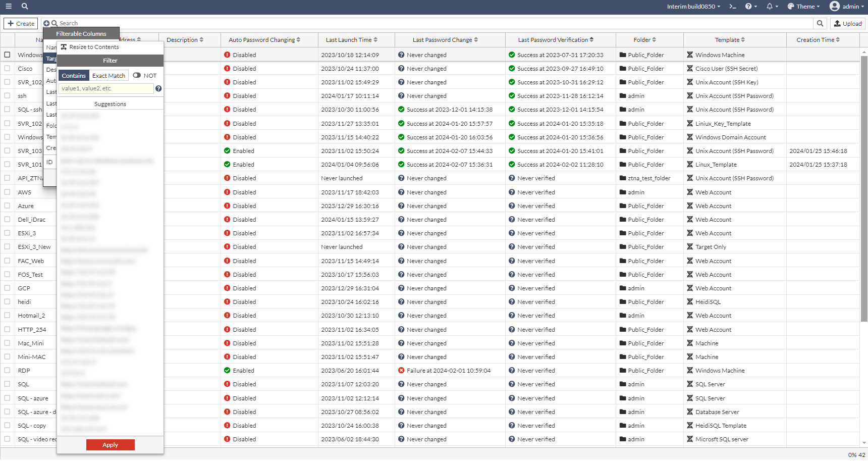Click 'Liniux_Key_Template' cell
Screen dimensions: 868x461
723,124
